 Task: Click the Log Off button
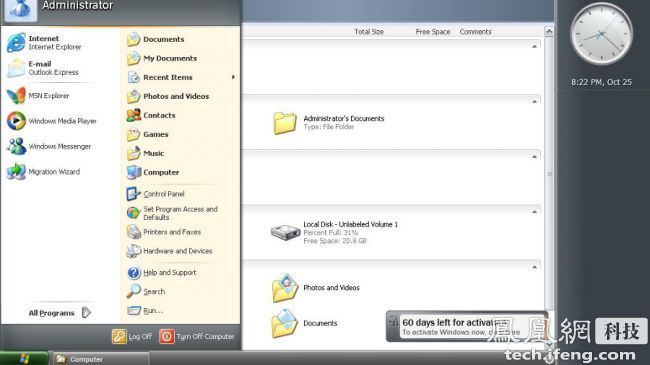132,336
